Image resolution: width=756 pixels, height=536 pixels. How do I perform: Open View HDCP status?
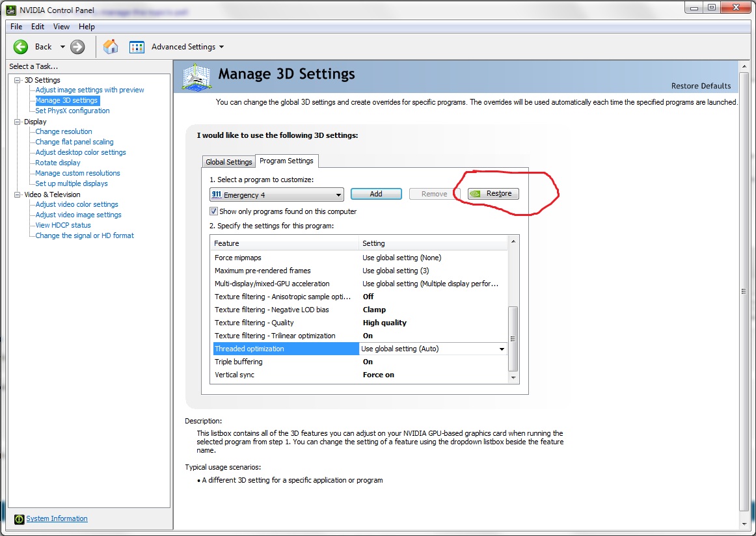(x=63, y=225)
